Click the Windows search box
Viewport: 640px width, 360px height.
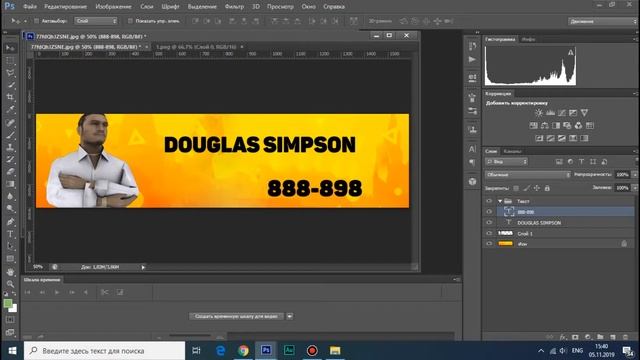click(x=104, y=351)
